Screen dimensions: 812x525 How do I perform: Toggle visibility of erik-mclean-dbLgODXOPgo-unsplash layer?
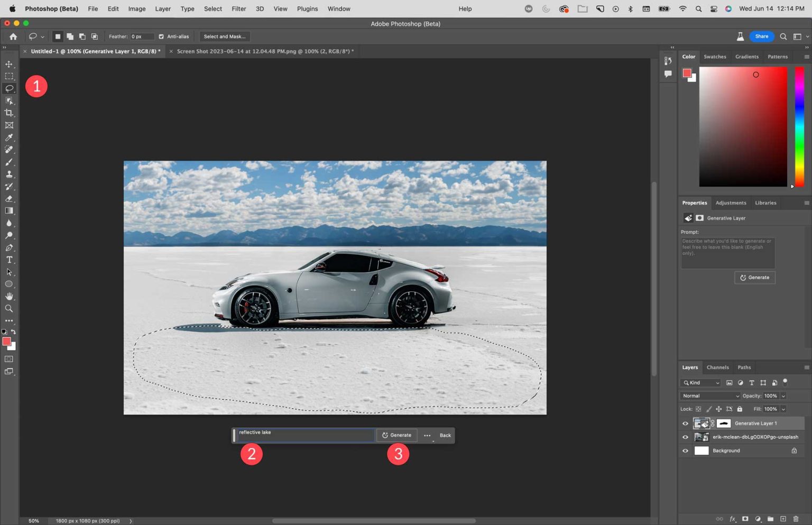point(685,437)
